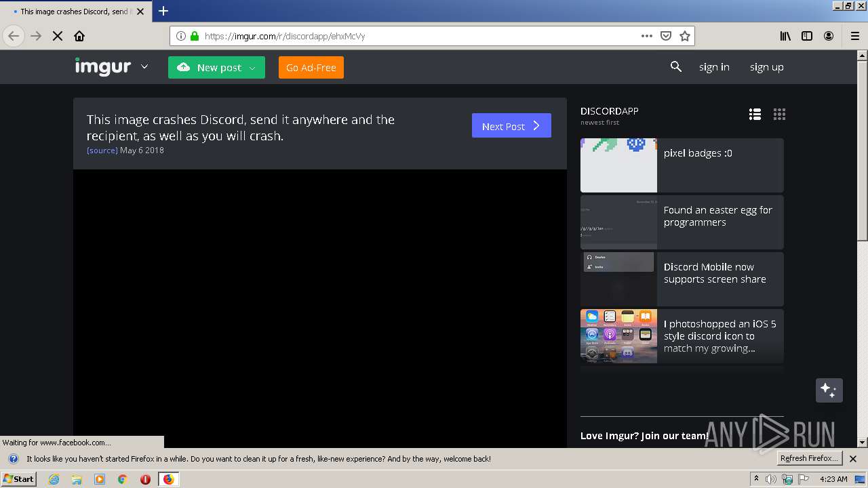The width and height of the screenshot is (868, 488).
Task: Open the Windows Start button
Action: [x=19, y=479]
